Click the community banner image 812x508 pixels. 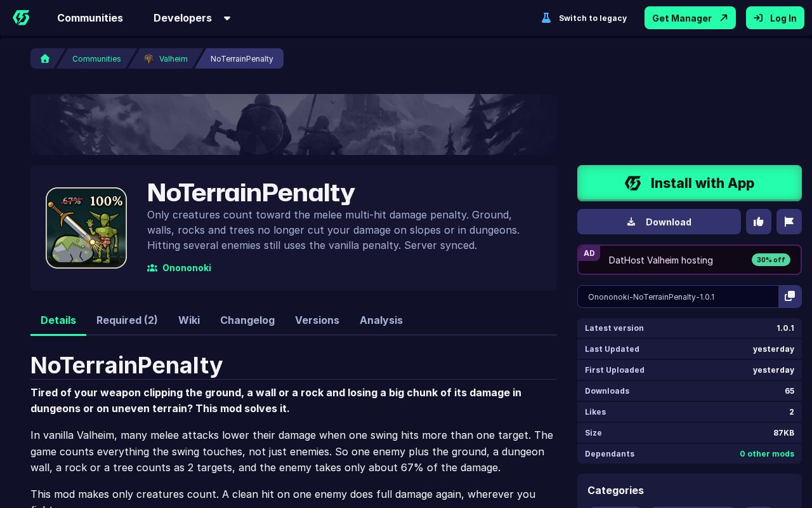(294, 124)
